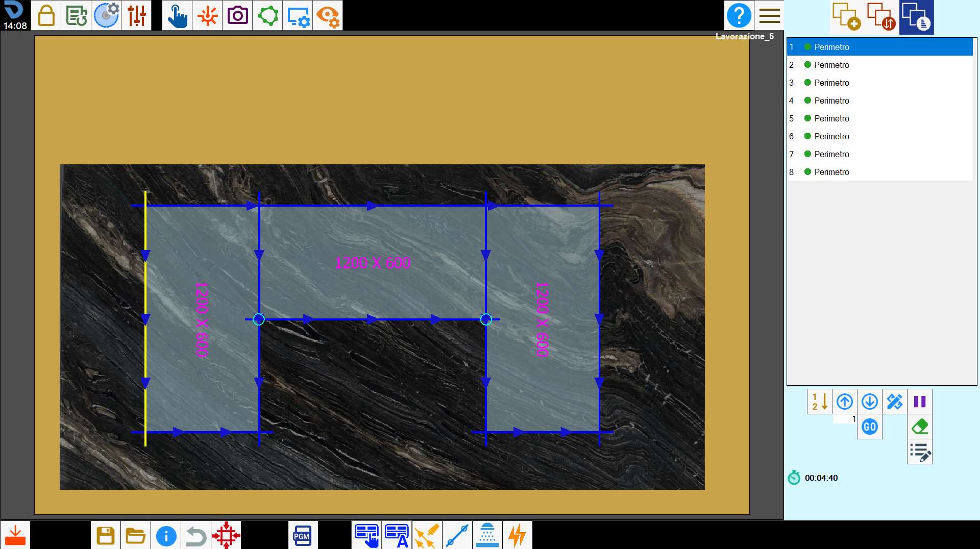Select the hand touch pointer tool
This screenshot has height=549, width=980.
pyautogui.click(x=177, y=15)
